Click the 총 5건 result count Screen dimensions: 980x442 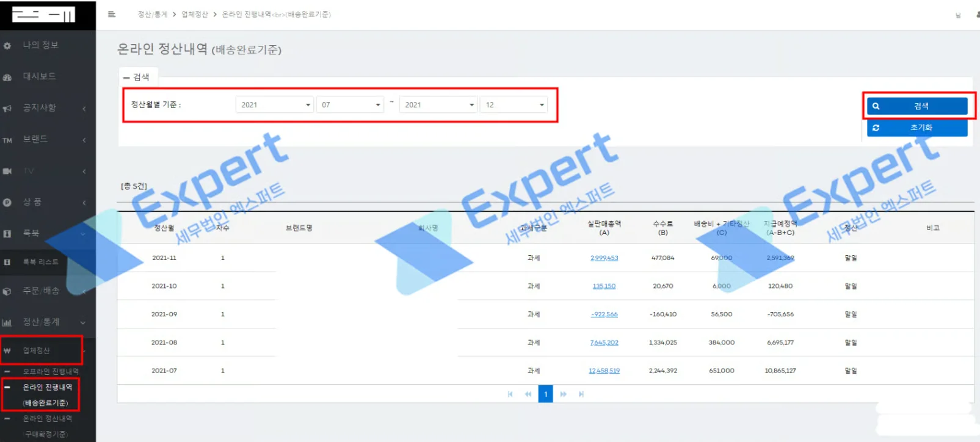pyautogui.click(x=134, y=186)
